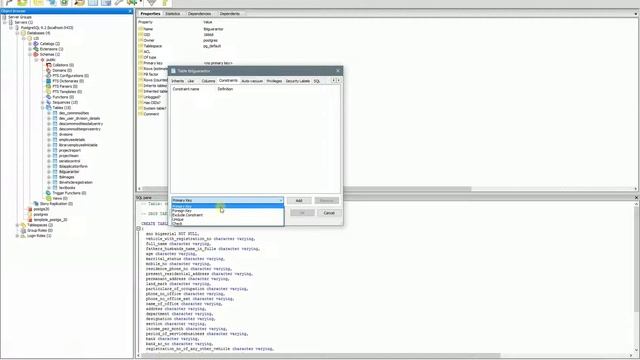Screen dimensions: 640x360
Task: Choose Unique in dropdown list
Action: [x=227, y=219]
